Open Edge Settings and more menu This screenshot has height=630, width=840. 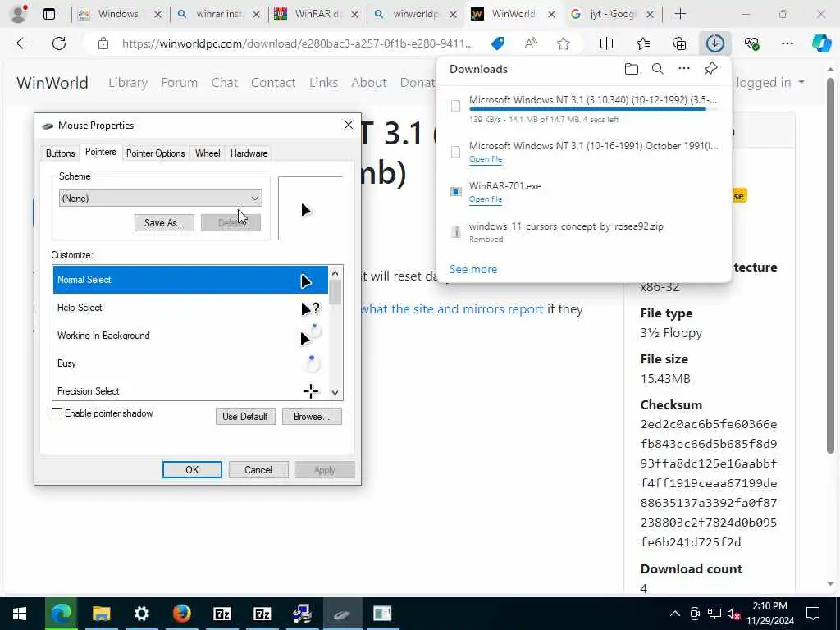point(787,43)
